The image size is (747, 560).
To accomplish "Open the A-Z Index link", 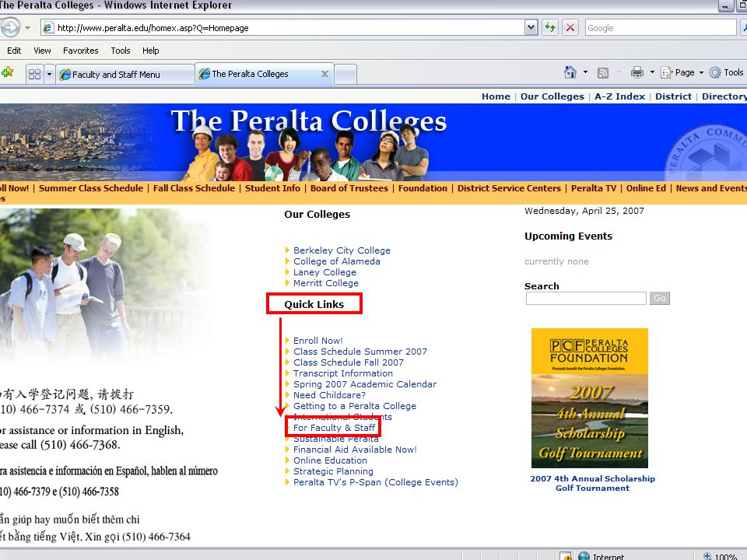I will pos(619,96).
